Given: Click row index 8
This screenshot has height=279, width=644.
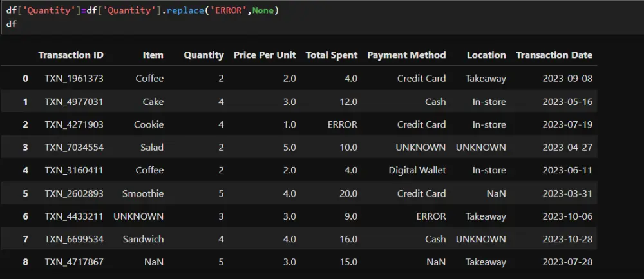Looking at the screenshot, I should point(26,262).
